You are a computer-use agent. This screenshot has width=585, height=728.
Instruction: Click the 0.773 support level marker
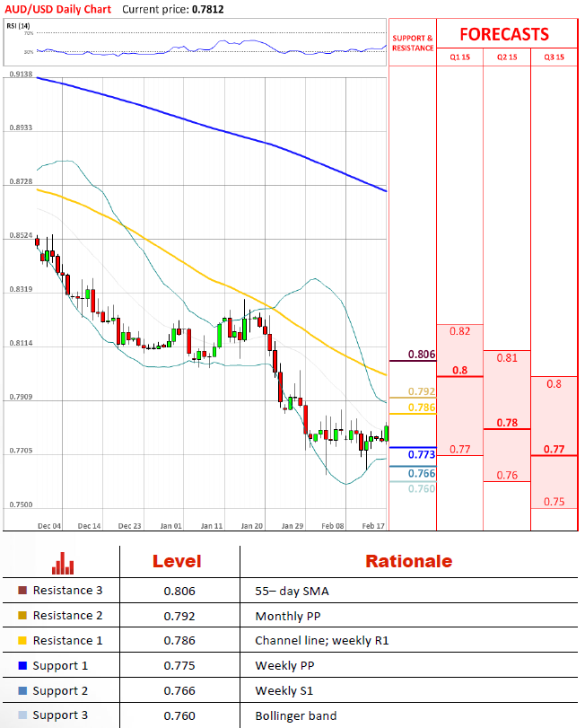(421, 454)
